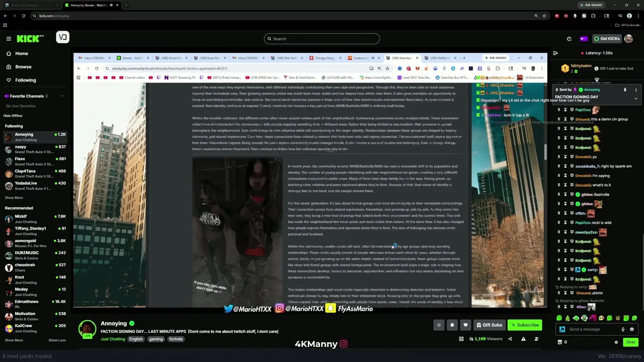Open Flexx channel in sidebar

pos(35,161)
